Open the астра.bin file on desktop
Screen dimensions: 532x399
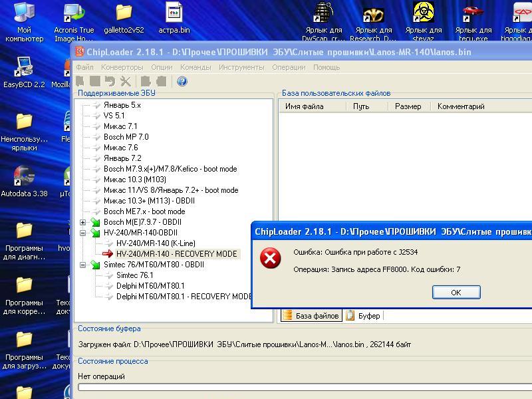pos(174,18)
